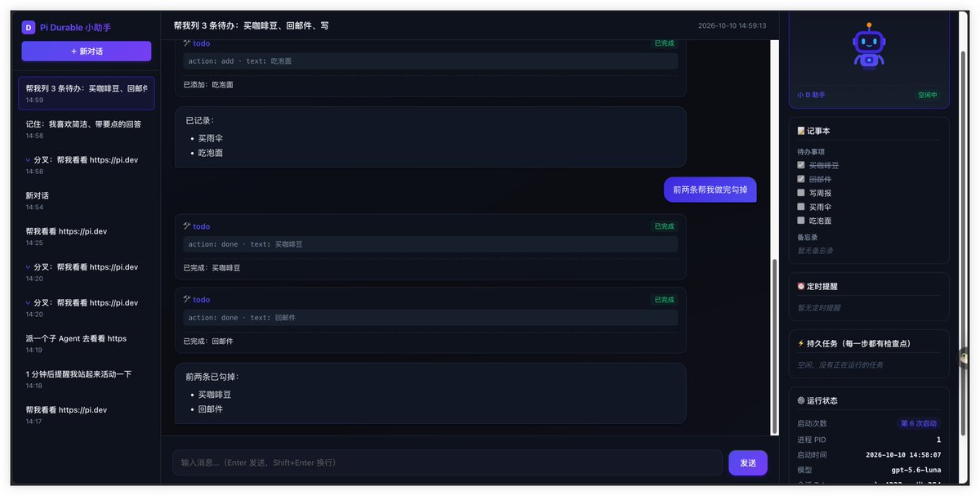Mark 吃泡面 as done in 待办事项
This screenshot has width=980, height=496.
click(x=801, y=221)
